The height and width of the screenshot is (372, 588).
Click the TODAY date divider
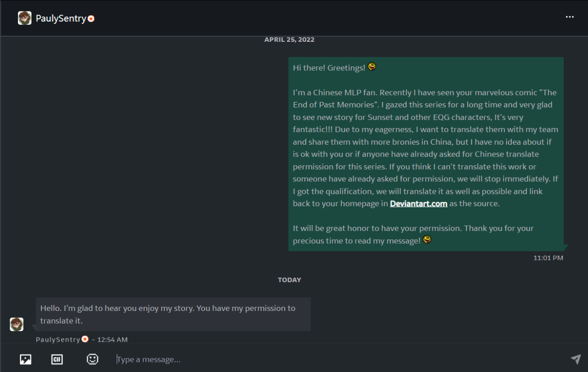289,280
